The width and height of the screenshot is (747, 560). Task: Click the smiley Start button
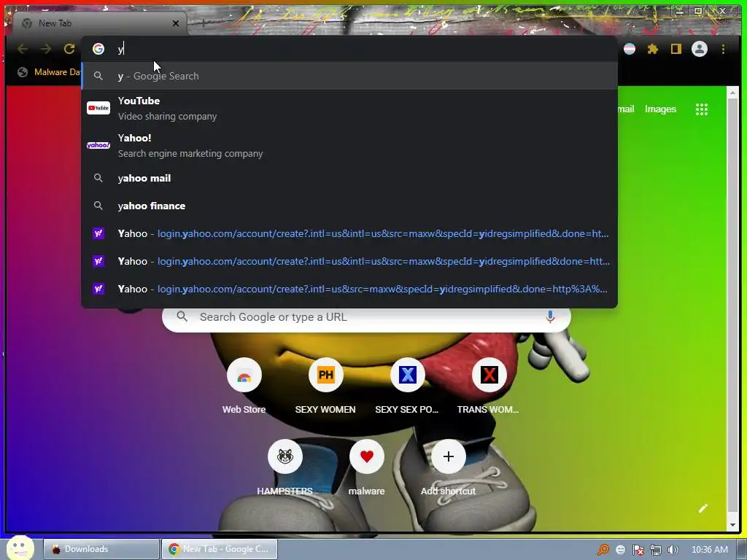(x=20, y=548)
